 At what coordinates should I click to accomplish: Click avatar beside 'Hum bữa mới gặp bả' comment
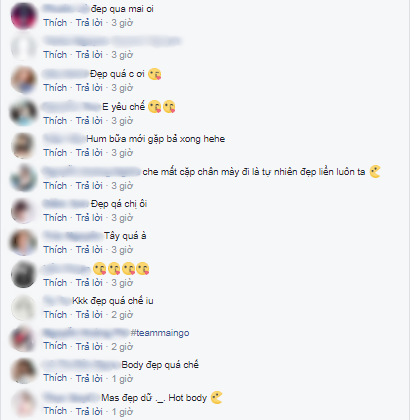point(23,146)
